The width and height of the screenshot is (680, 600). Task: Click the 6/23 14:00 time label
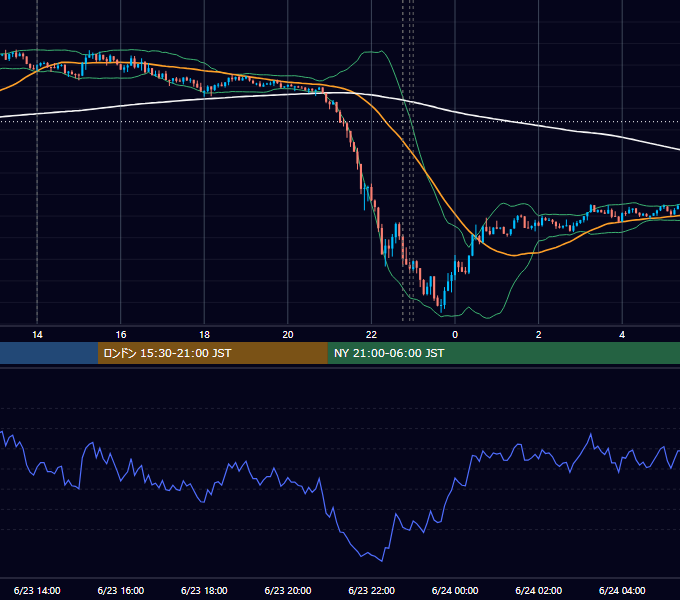(x=37, y=590)
